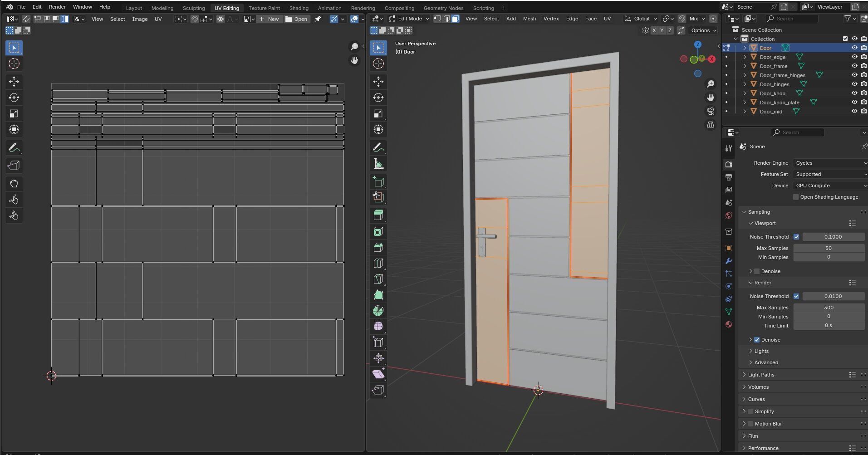This screenshot has width=868, height=455.
Task: Click Open image button in UV editor
Action: pyautogui.click(x=296, y=19)
